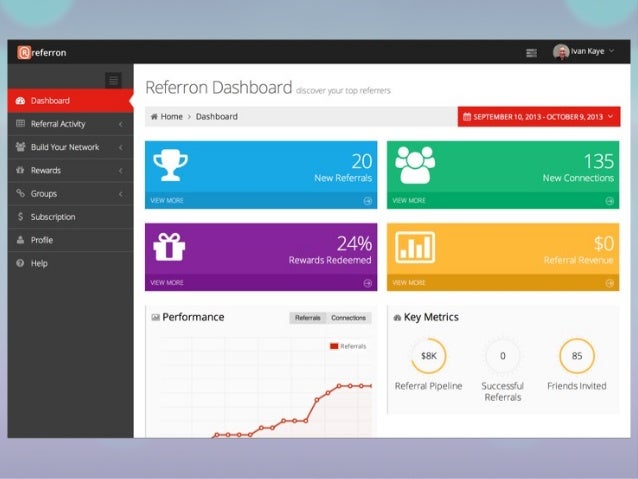Toggle the sidebar collapse hamburger button

tap(114, 80)
